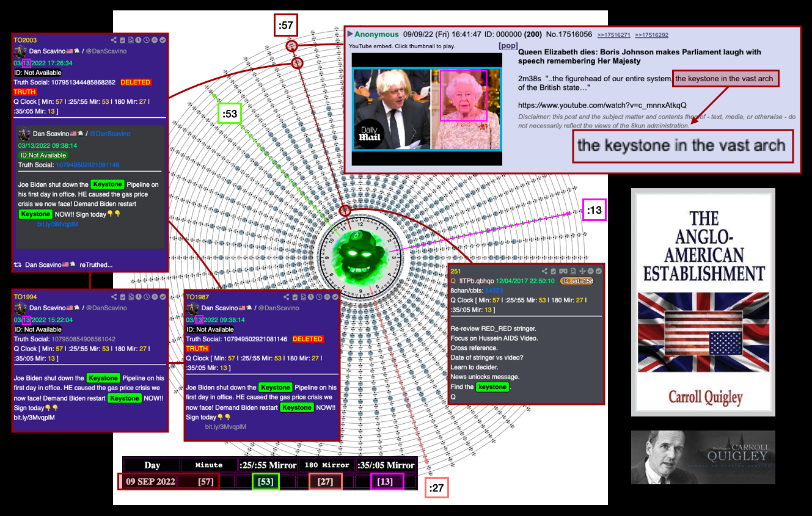Screen dimensions: 812x516
Task: Click the [27] 180 mirror cell
Action: tap(325, 481)
